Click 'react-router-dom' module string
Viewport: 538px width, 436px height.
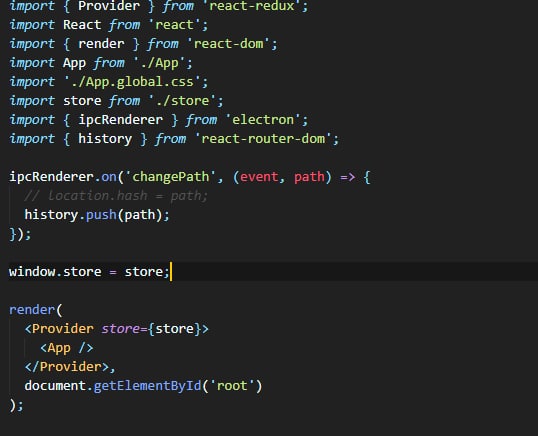click(x=263, y=139)
